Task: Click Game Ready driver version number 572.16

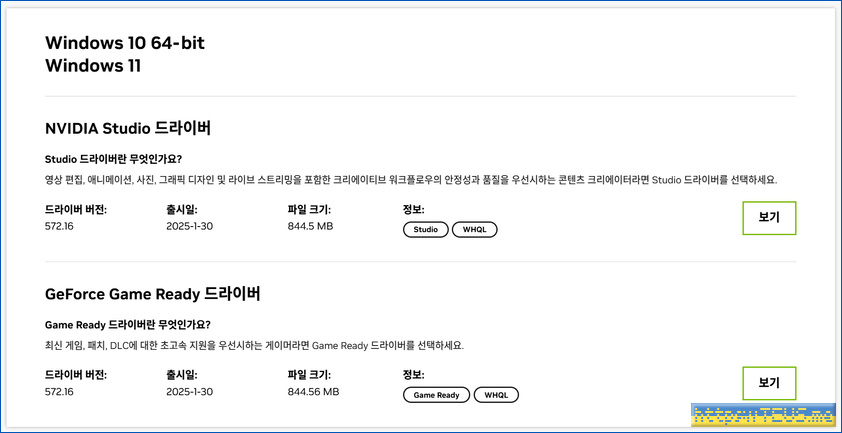Action: [x=60, y=392]
